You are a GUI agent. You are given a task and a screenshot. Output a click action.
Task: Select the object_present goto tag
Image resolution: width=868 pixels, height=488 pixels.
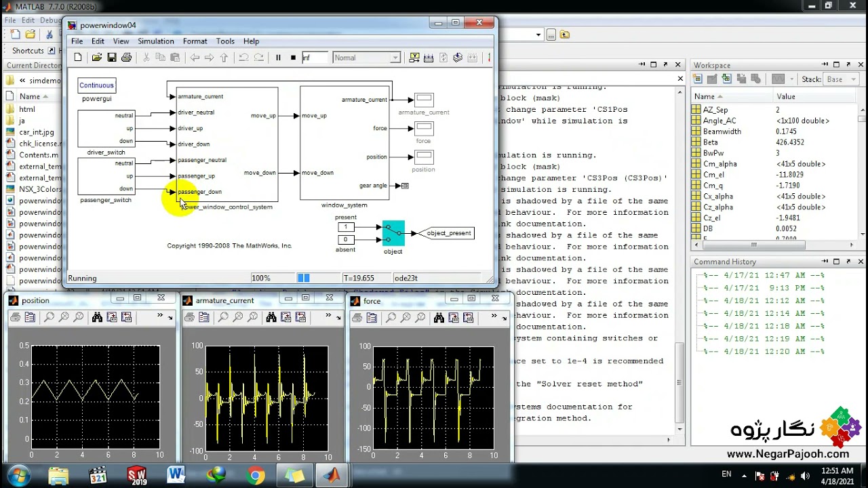(x=447, y=233)
